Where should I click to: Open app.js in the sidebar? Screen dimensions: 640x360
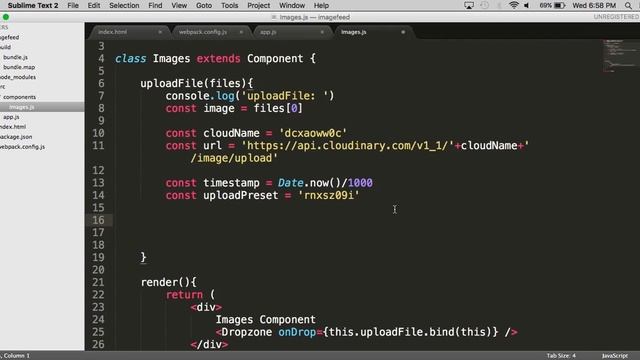click(11, 117)
